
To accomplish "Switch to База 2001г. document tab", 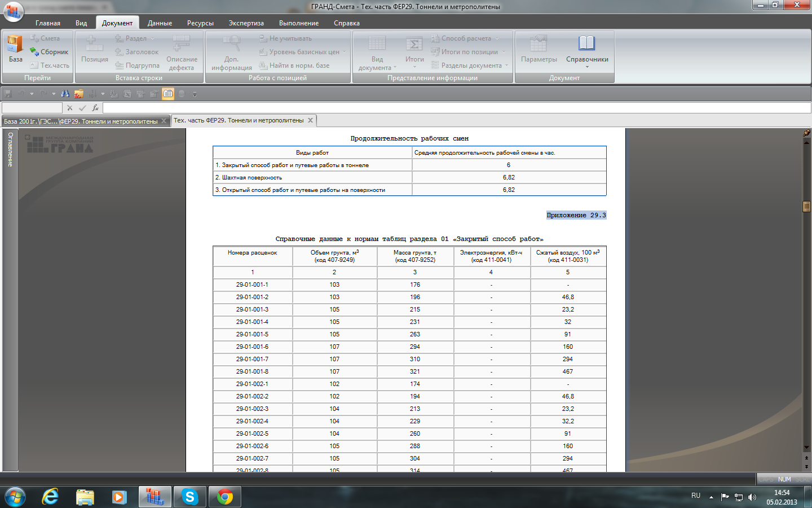I will pos(81,121).
